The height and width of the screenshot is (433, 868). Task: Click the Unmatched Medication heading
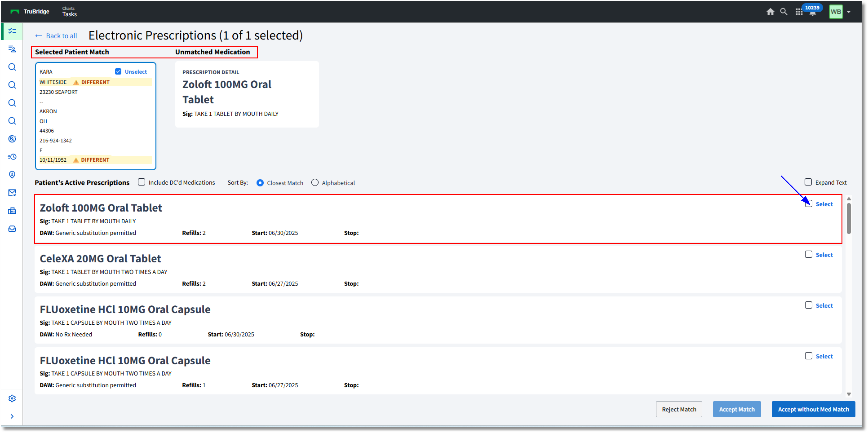[213, 52]
